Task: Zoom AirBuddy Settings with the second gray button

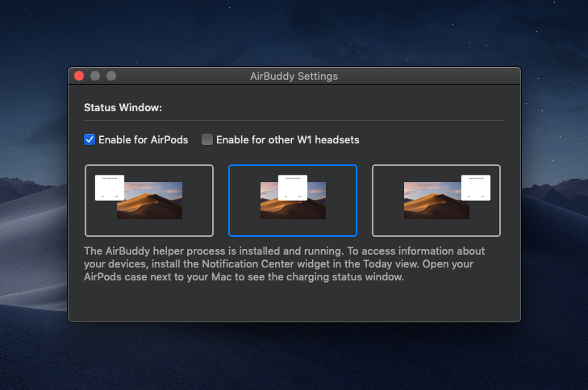Action: click(111, 76)
